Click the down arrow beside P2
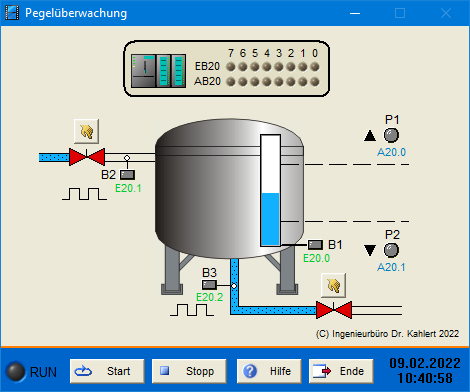 click(x=370, y=250)
